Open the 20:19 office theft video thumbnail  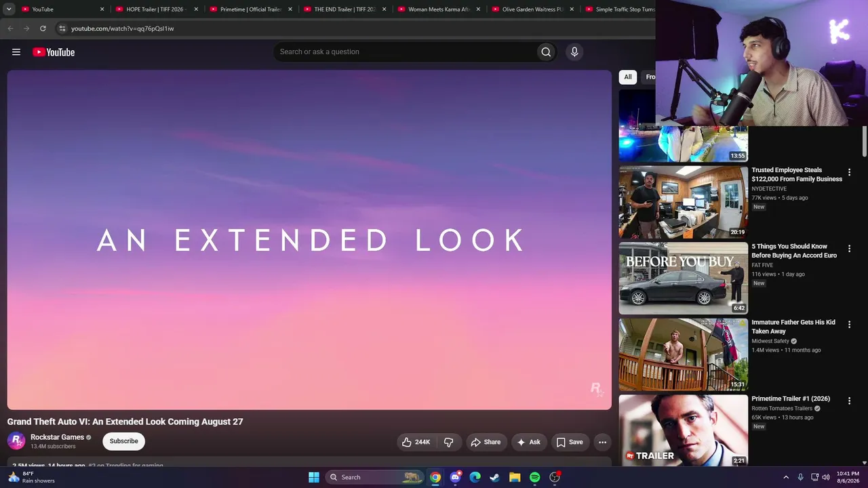point(684,203)
